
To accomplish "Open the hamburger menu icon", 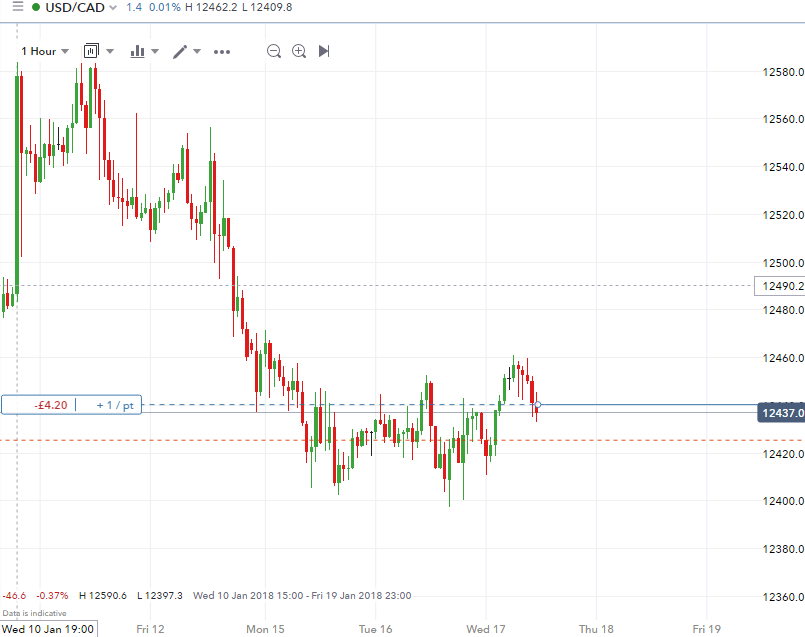I will point(18,7).
